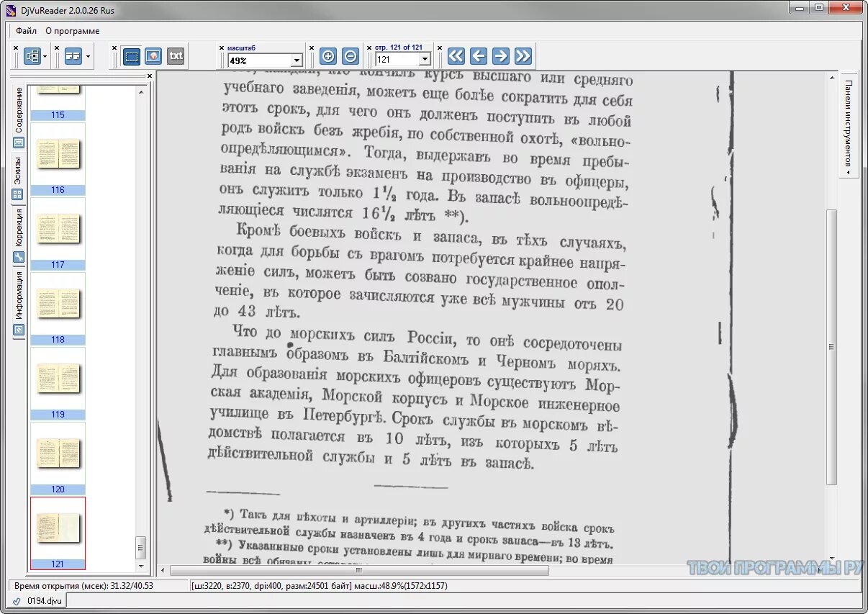Viewport: 868px width, 614px height.
Task: Zoom out with the minus magnifier
Action: click(x=350, y=55)
